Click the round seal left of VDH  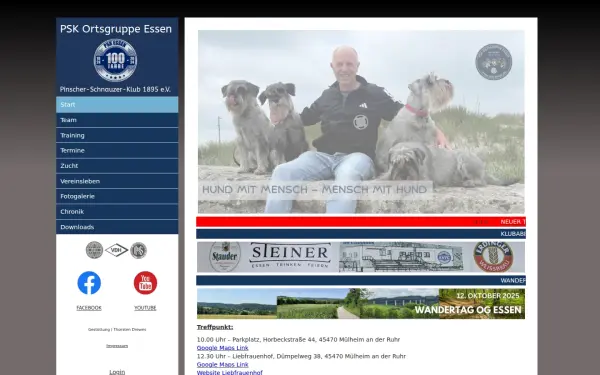point(95,250)
